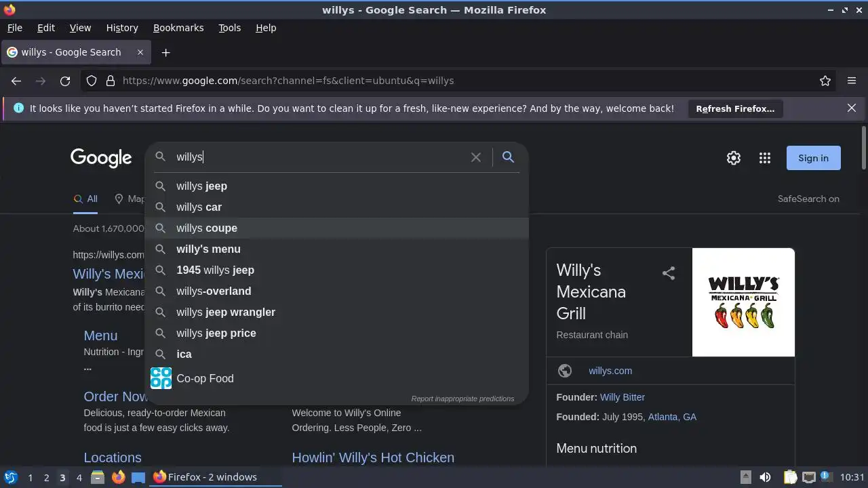Viewport: 868px width, 488px height.
Task: Close the willys Google Search tab
Action: coord(140,52)
